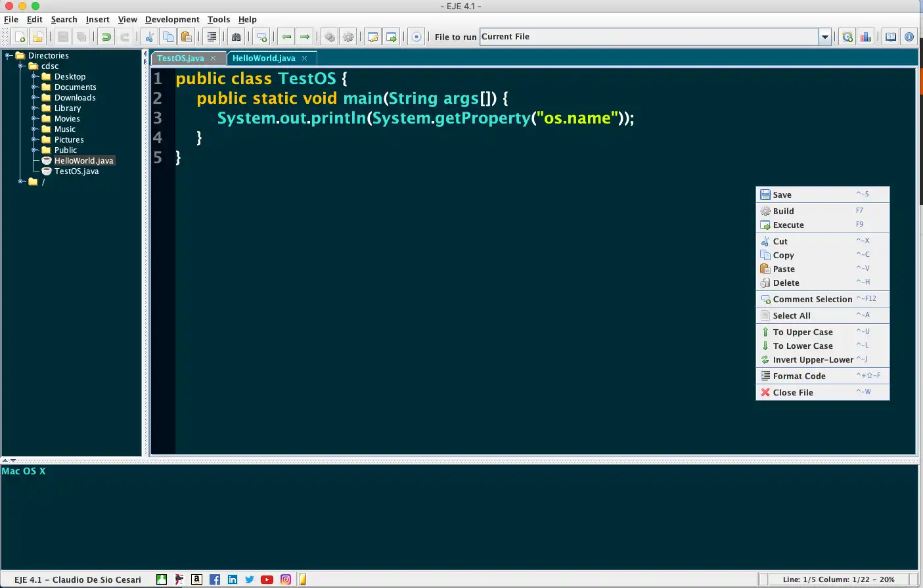Expand the root slash folder node
Viewport: 923px width, 588px height.
[x=22, y=182]
